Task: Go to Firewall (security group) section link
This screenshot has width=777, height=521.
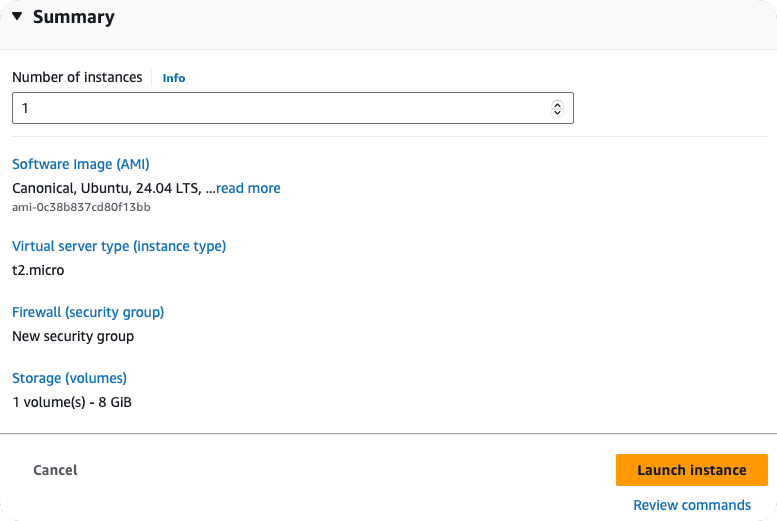Action: tap(88, 312)
